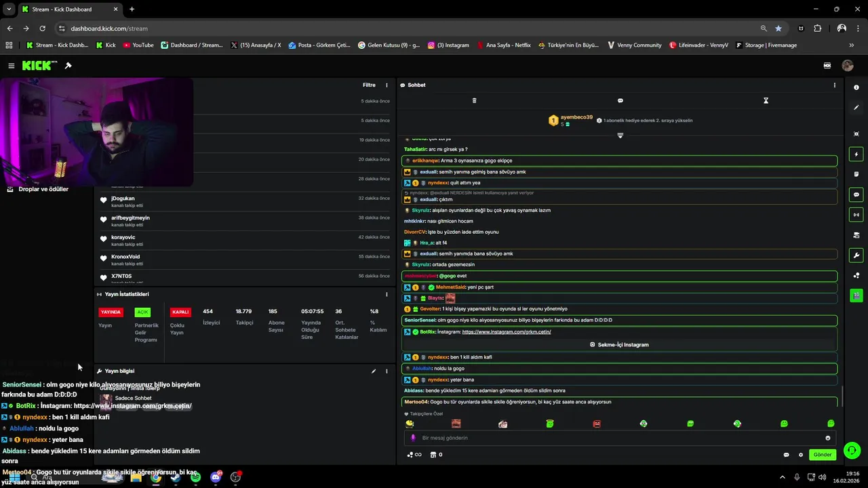Open the Yayın İstatistikleri three-dot menu
The width and height of the screenshot is (868, 488).
pos(387,294)
